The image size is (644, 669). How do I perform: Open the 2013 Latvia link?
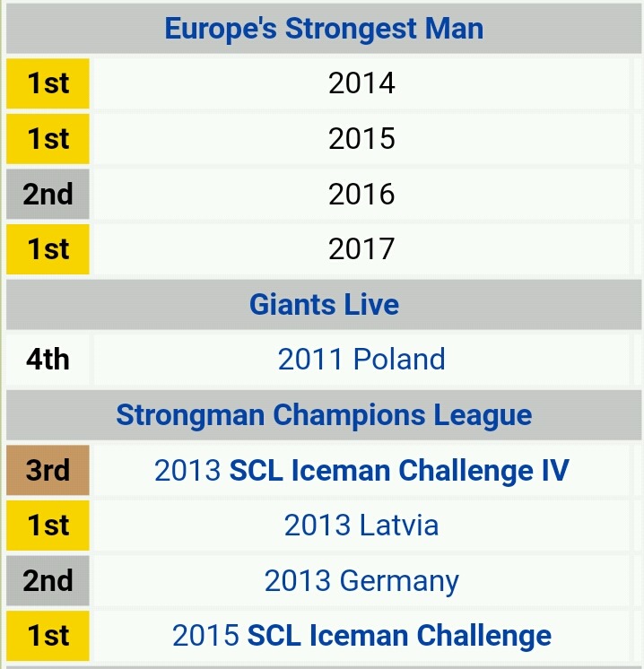[x=361, y=526]
